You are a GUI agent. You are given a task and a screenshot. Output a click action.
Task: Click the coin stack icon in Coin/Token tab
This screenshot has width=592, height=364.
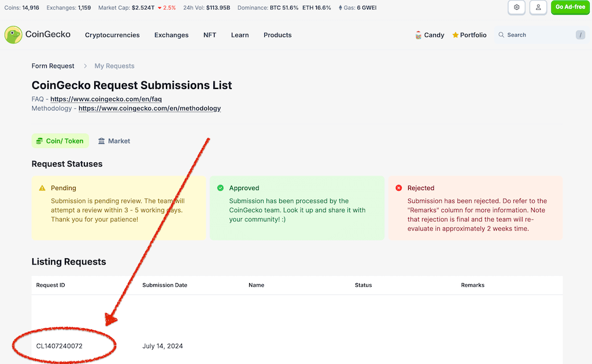pyautogui.click(x=39, y=141)
